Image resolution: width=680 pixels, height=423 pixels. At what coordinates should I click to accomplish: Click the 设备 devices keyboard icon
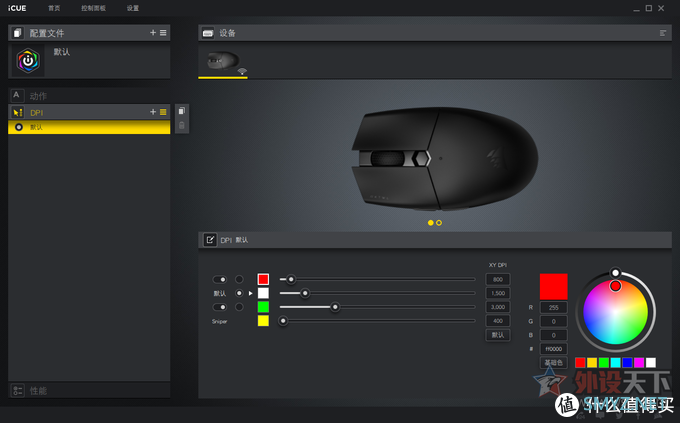(x=208, y=33)
